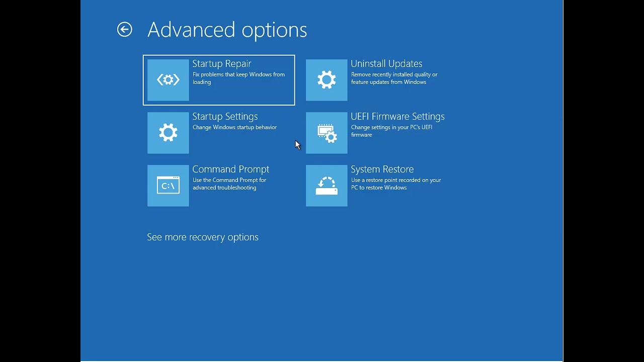Click "Remove recently installed quality or feature updates"

point(394,78)
